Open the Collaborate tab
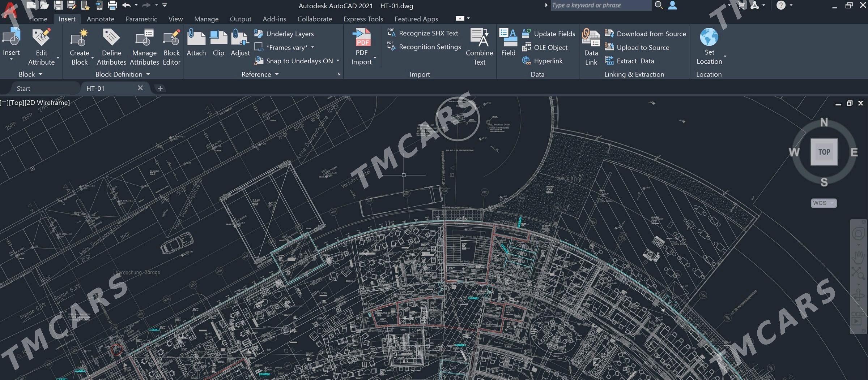Viewport: 868px width, 380px height. (x=315, y=19)
